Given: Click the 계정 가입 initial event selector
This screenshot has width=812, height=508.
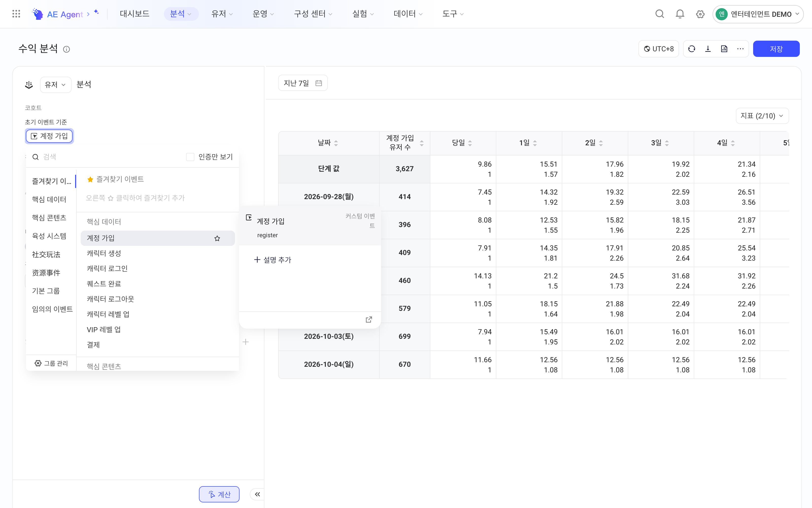Looking at the screenshot, I should click(49, 136).
